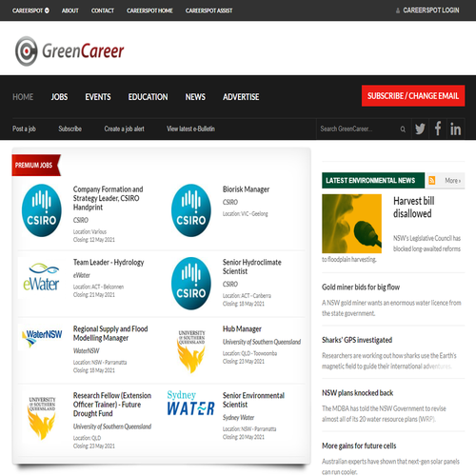Open the Biorisk Manager job
Viewport: 476px width, 476px height.
pos(246,189)
